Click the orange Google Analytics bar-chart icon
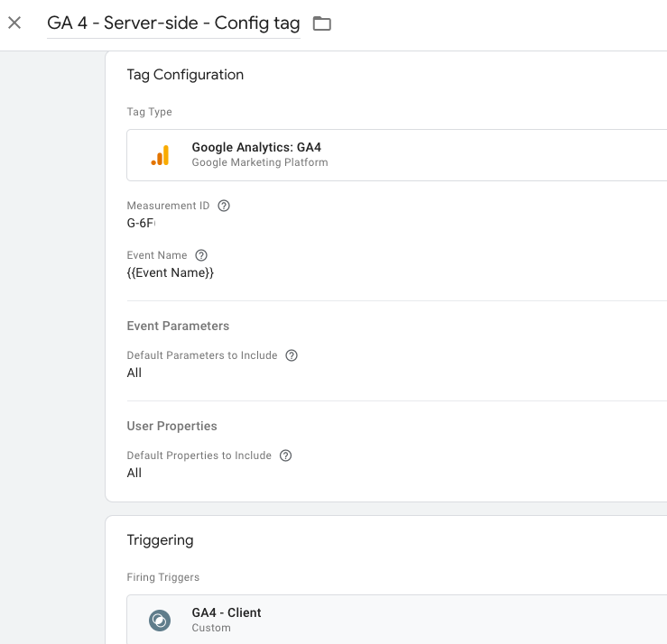667x644 pixels. [x=160, y=155]
